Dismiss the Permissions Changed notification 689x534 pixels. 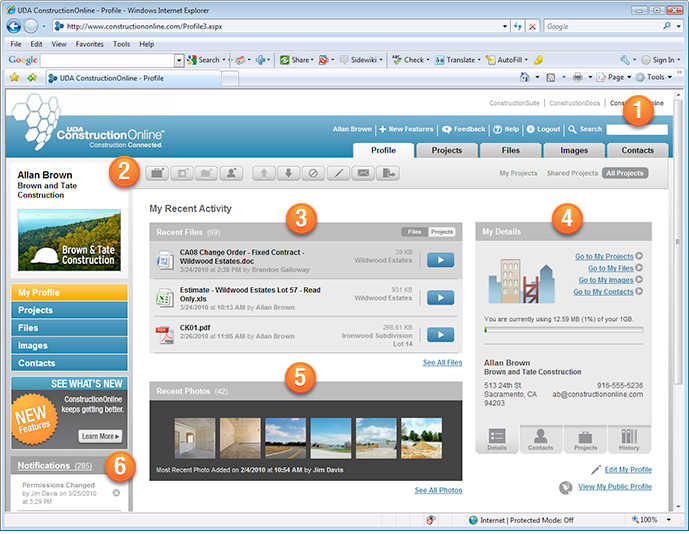(116, 493)
